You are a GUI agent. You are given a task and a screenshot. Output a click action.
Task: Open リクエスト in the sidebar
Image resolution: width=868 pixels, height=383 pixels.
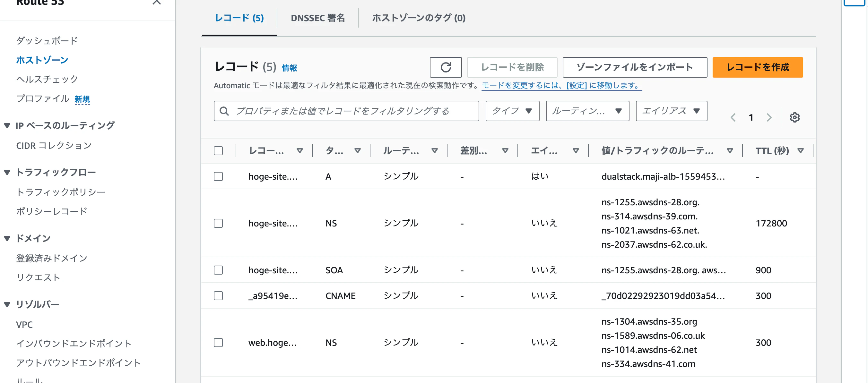pos(38,277)
